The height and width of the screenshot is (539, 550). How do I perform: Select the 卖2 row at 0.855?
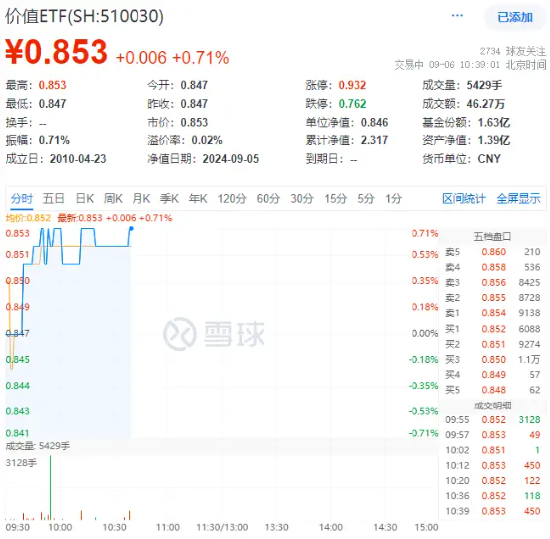[492, 298]
